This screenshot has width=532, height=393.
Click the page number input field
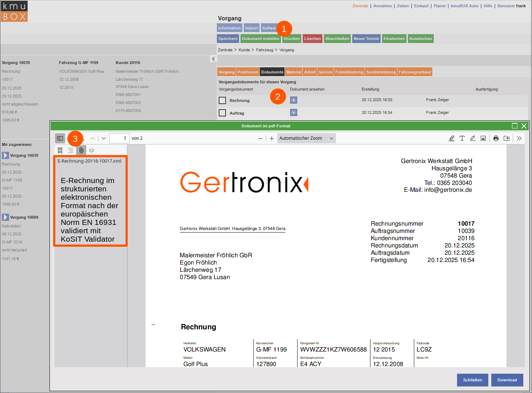(119, 138)
